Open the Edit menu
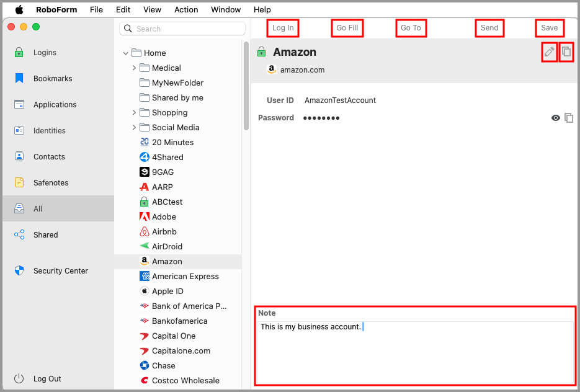Viewport: 580px width, 392px height. [x=123, y=10]
